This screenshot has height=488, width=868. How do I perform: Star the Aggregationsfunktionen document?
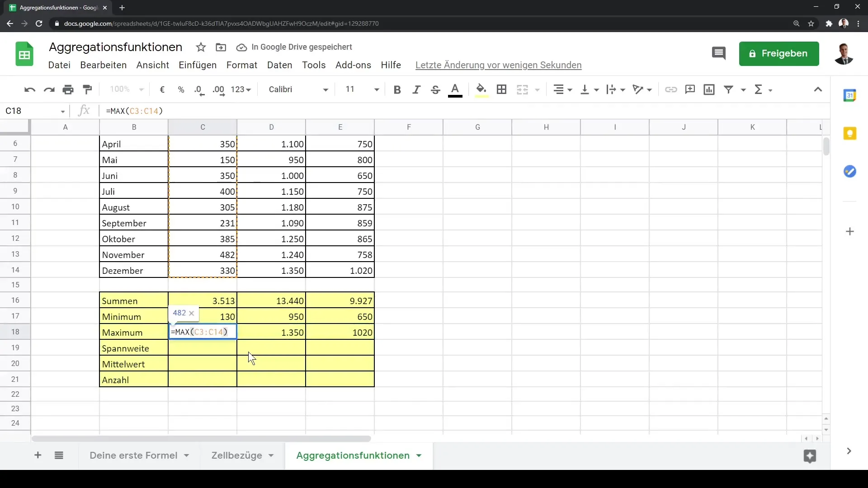coord(201,47)
